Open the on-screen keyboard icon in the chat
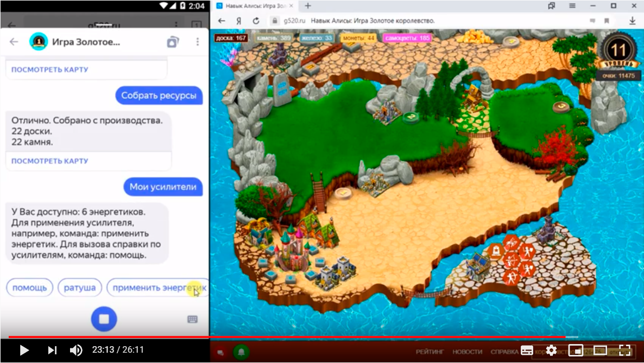644x363 pixels. pyautogui.click(x=193, y=320)
